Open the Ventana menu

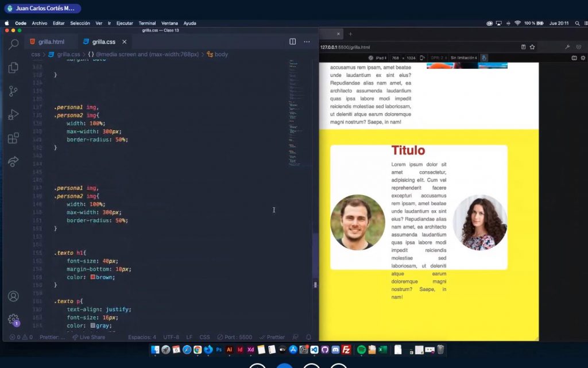click(169, 23)
